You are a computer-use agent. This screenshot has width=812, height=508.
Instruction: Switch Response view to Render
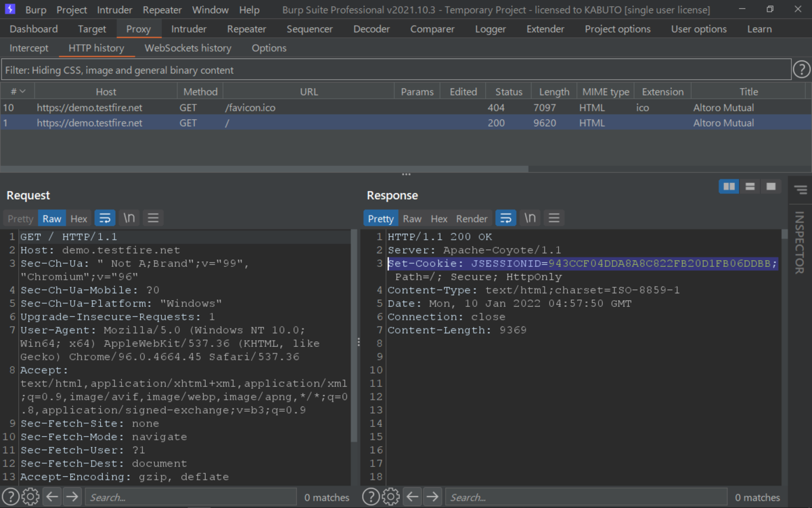tap(472, 218)
